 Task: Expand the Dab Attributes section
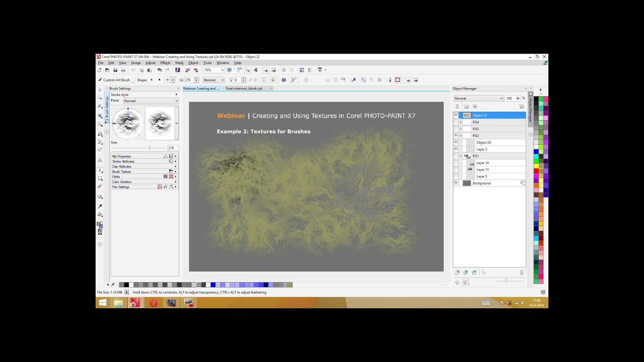click(x=176, y=166)
